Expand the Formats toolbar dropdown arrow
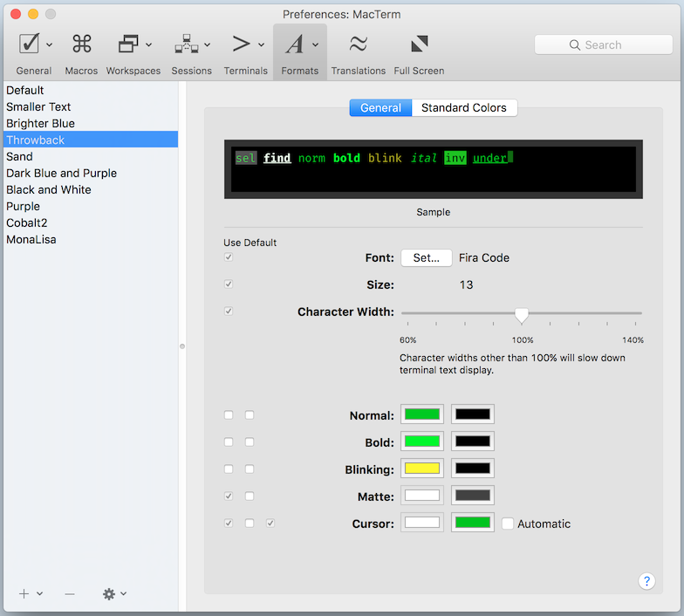Screen dimensions: 684x616 (315, 44)
